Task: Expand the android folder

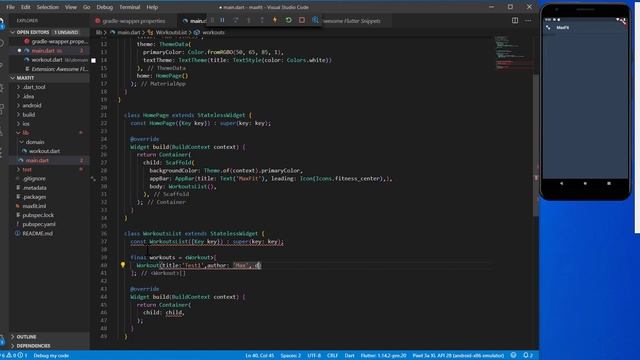Action: pyautogui.click(x=32, y=105)
